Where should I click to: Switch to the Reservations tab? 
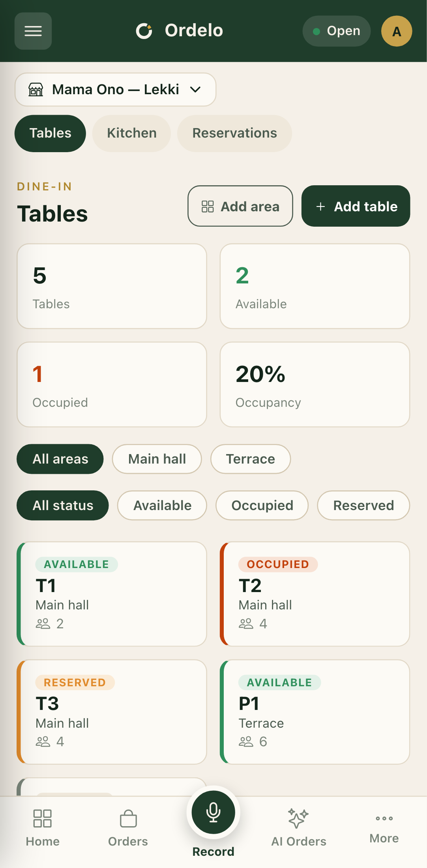click(235, 133)
